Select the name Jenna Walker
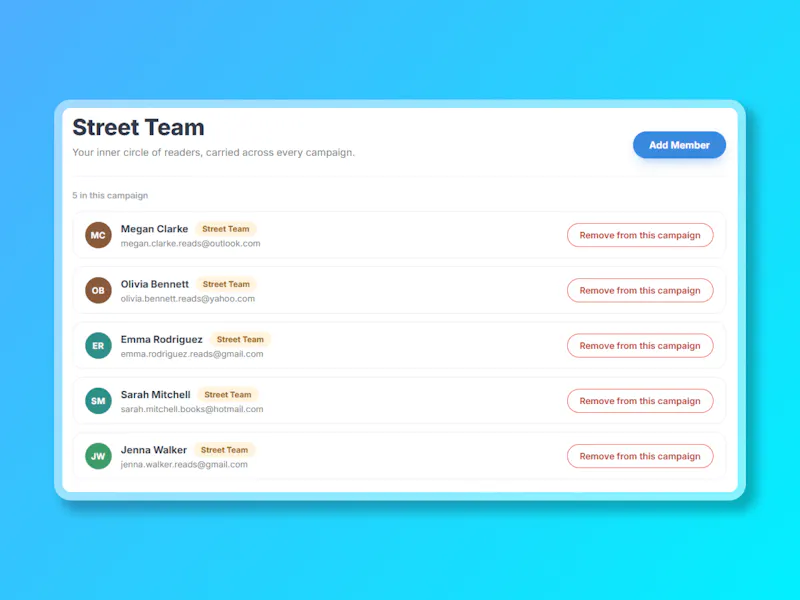 [x=154, y=449]
